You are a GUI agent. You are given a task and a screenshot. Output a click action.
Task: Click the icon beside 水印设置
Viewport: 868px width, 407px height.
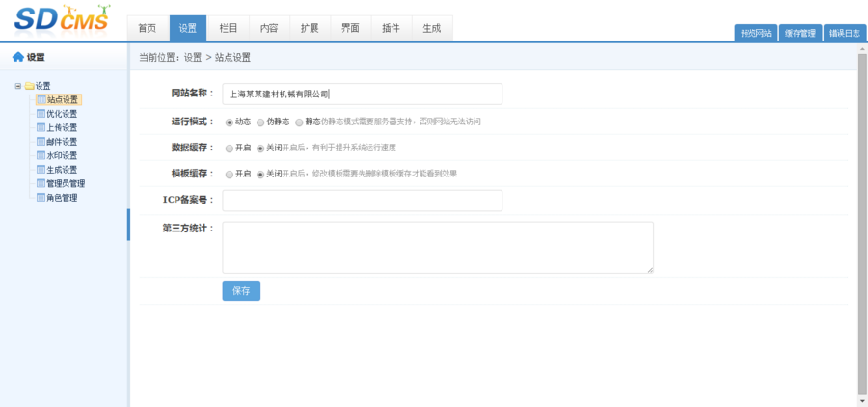(x=41, y=155)
